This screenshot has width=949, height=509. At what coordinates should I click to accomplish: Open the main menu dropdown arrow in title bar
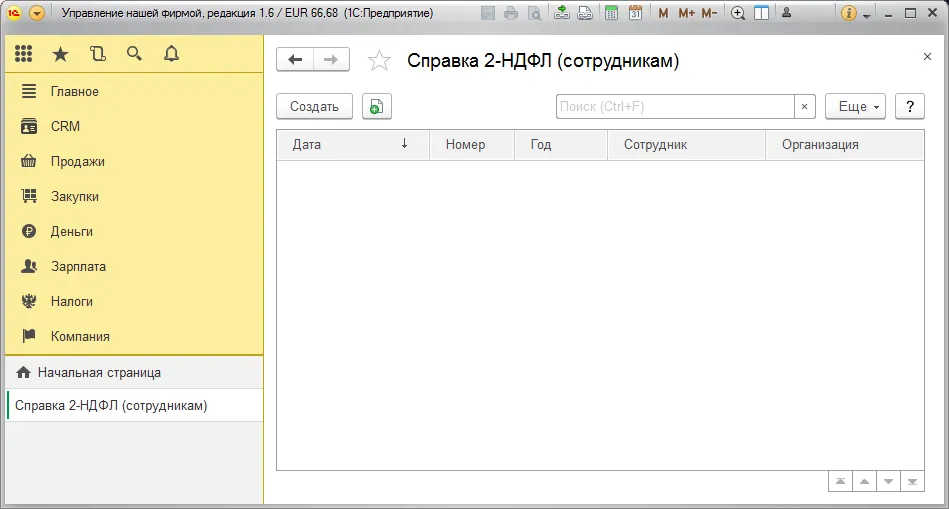37,14
